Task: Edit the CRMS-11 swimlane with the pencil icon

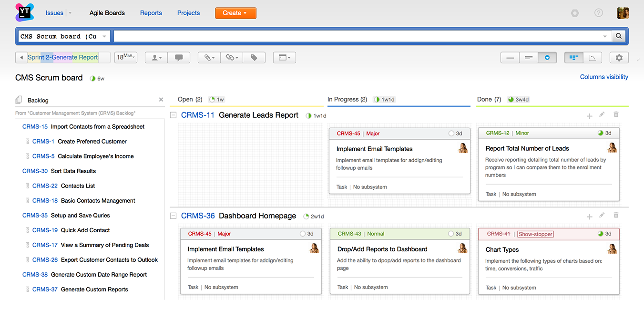Action: (x=602, y=114)
